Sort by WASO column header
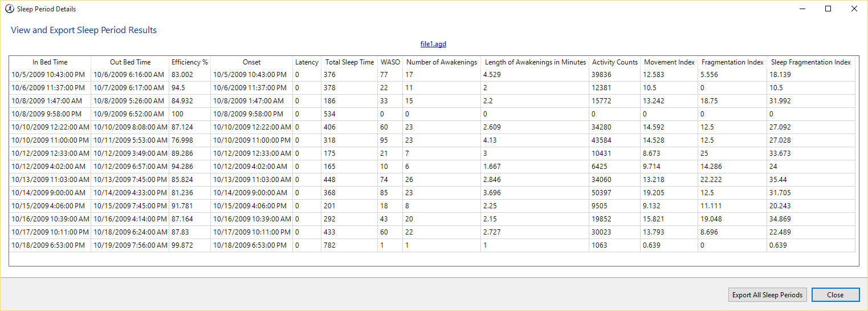Screen dimensions: 868x311 [x=390, y=62]
